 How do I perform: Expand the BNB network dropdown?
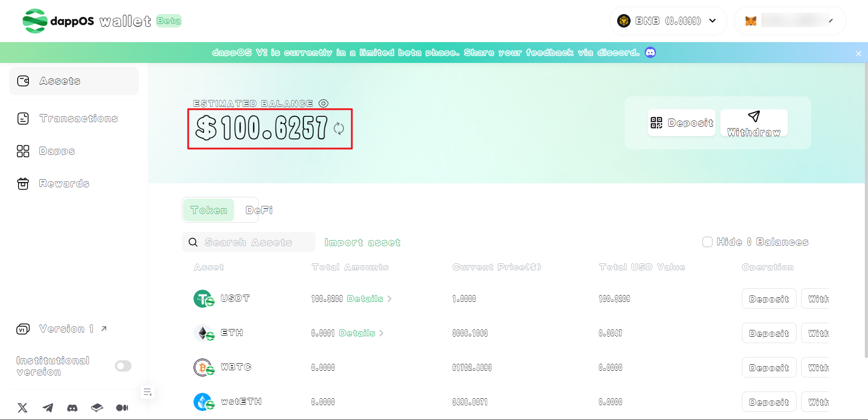pyautogui.click(x=667, y=21)
